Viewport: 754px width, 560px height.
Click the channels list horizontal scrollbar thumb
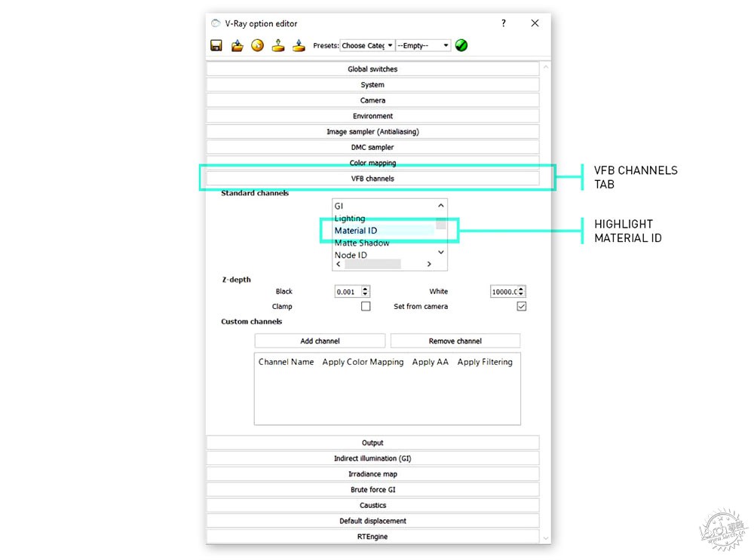(372, 264)
